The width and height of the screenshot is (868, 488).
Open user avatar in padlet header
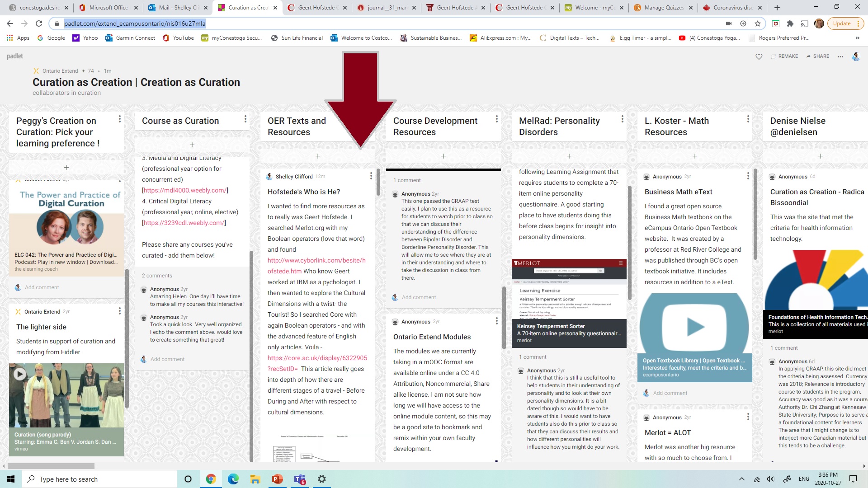855,56
